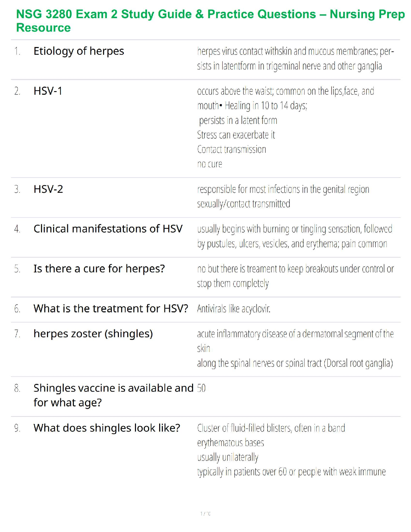
Task: Click the "Contact transmission" line under HSV-1
Action: (232, 149)
